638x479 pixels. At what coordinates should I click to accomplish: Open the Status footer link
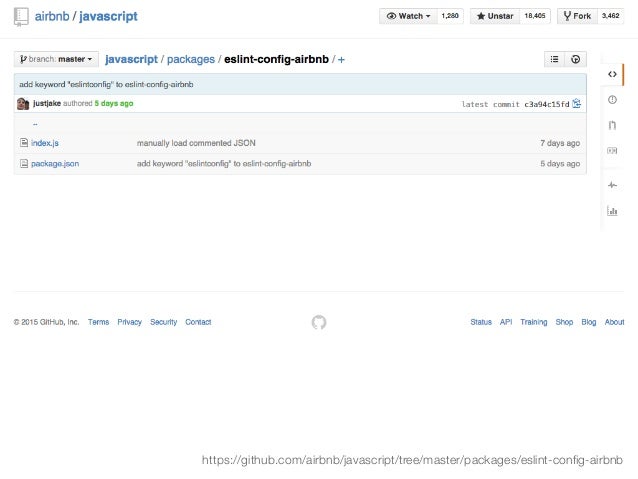point(481,322)
